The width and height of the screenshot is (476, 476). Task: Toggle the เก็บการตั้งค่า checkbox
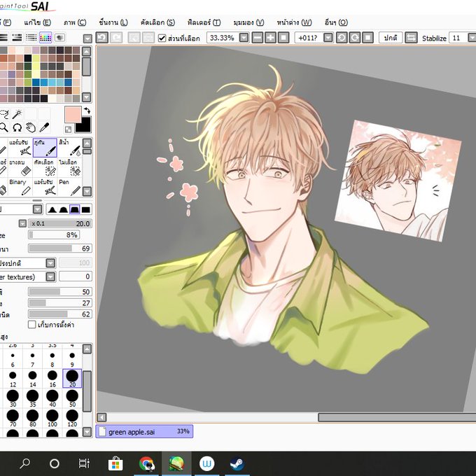[x=32, y=325]
